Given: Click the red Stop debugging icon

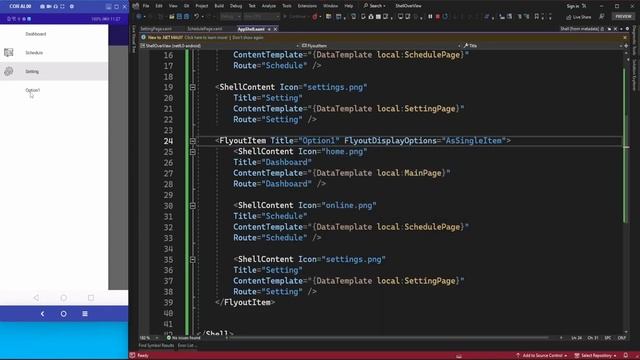Looking at the screenshot, I should click(438, 16).
